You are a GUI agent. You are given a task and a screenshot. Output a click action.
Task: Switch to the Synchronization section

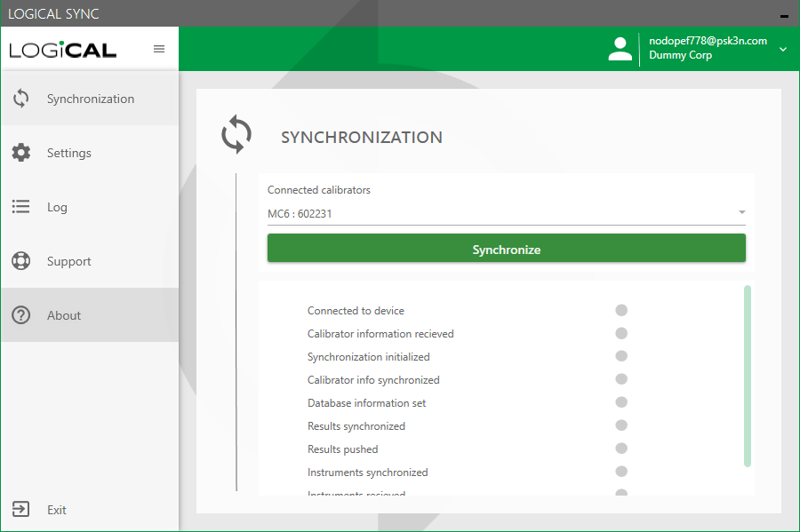pyautogui.click(x=89, y=98)
